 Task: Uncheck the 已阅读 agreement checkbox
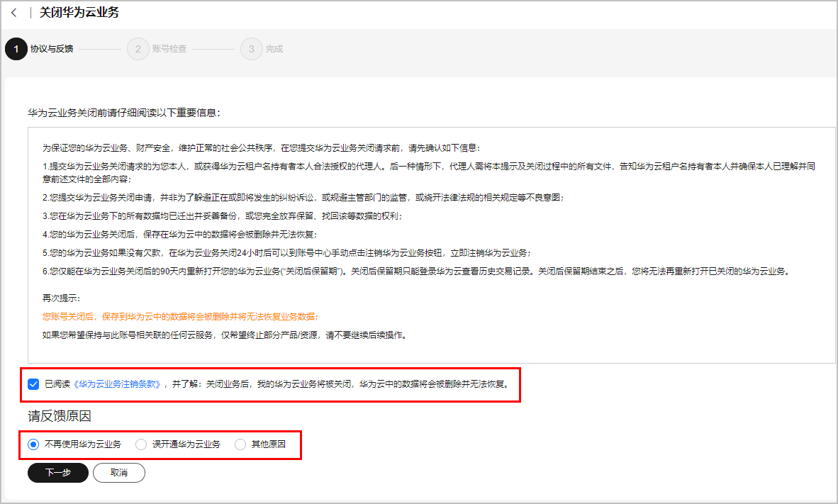coord(33,384)
